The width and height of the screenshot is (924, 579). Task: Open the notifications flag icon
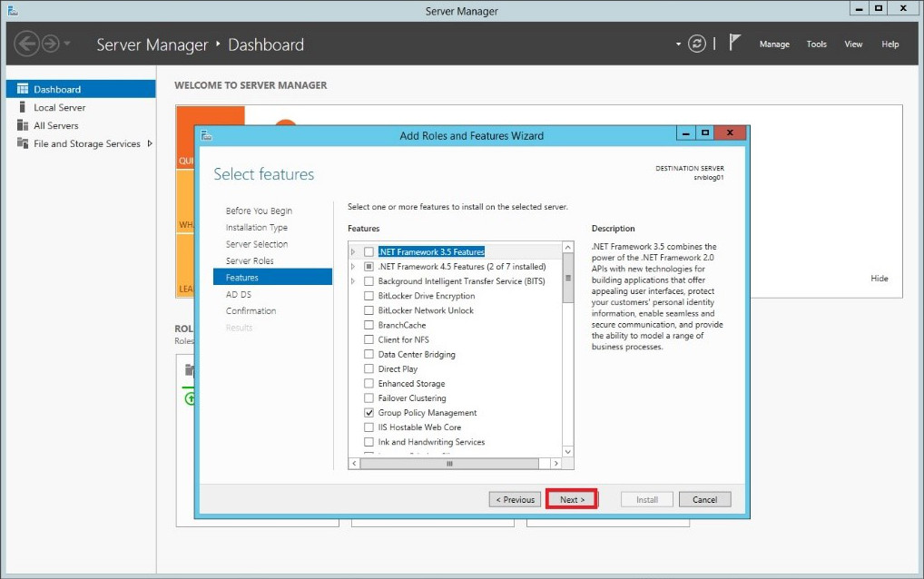(x=734, y=43)
